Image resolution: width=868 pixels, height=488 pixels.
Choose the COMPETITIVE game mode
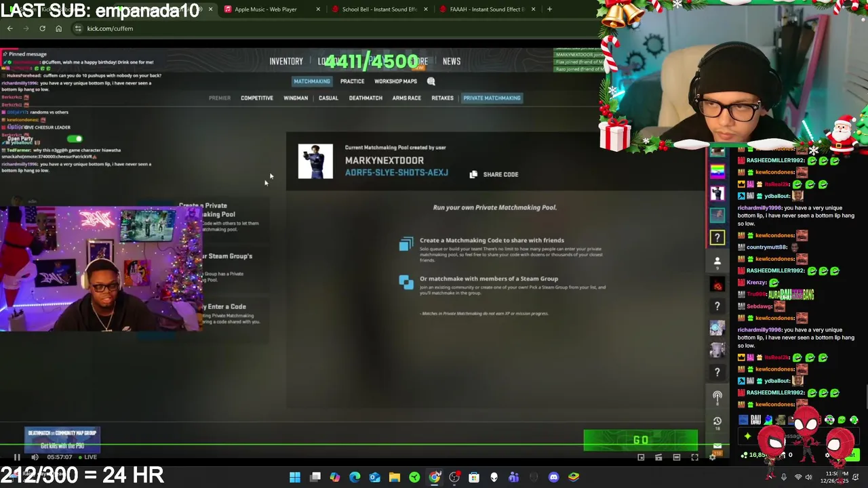(x=257, y=98)
